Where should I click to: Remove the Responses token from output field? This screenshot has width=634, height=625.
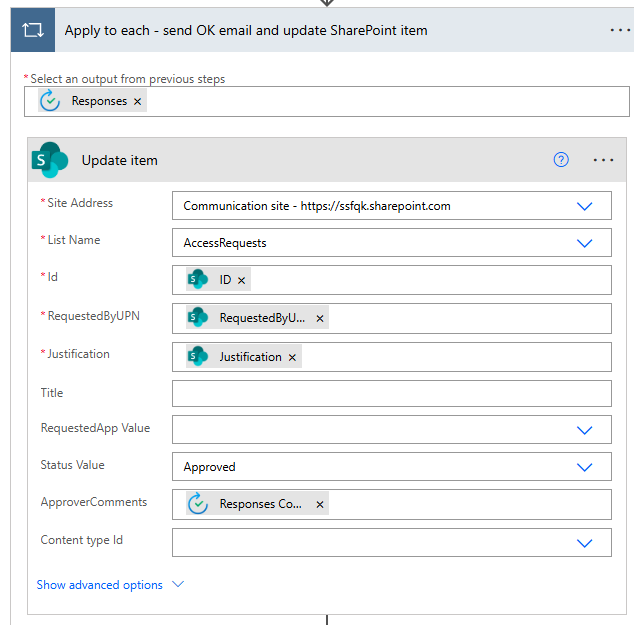pos(137,101)
